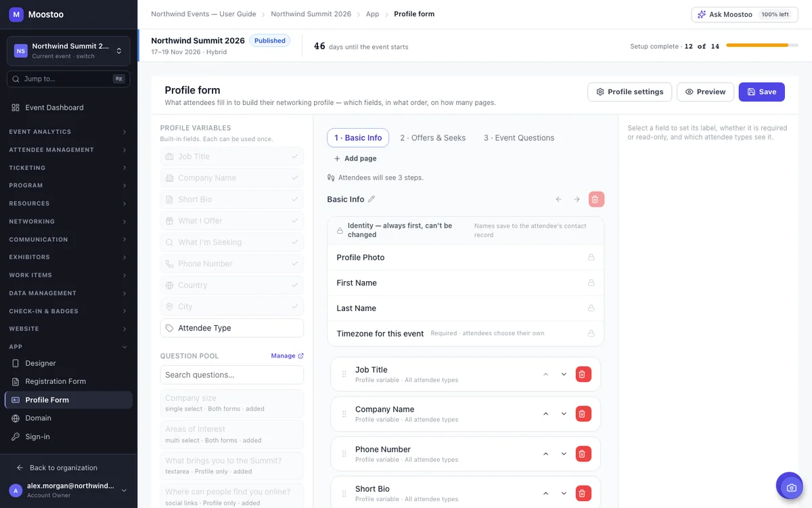Move Company Name field up
The height and width of the screenshot is (508, 812).
(545, 414)
